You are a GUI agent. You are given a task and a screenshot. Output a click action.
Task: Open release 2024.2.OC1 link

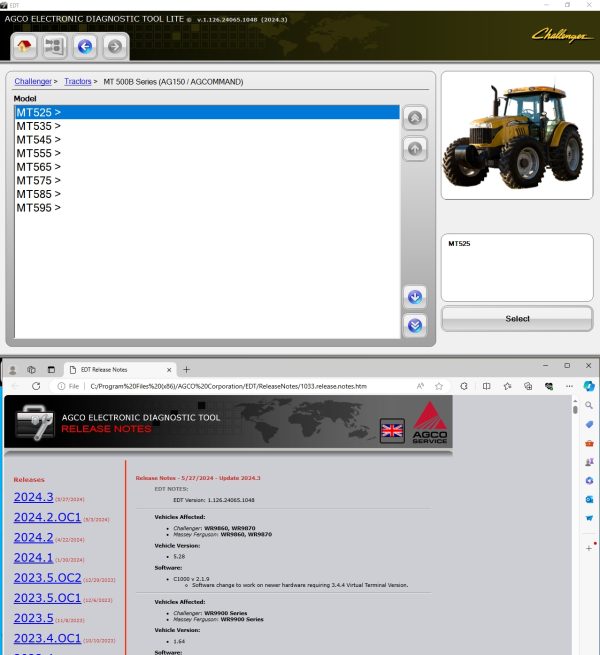coord(47,517)
